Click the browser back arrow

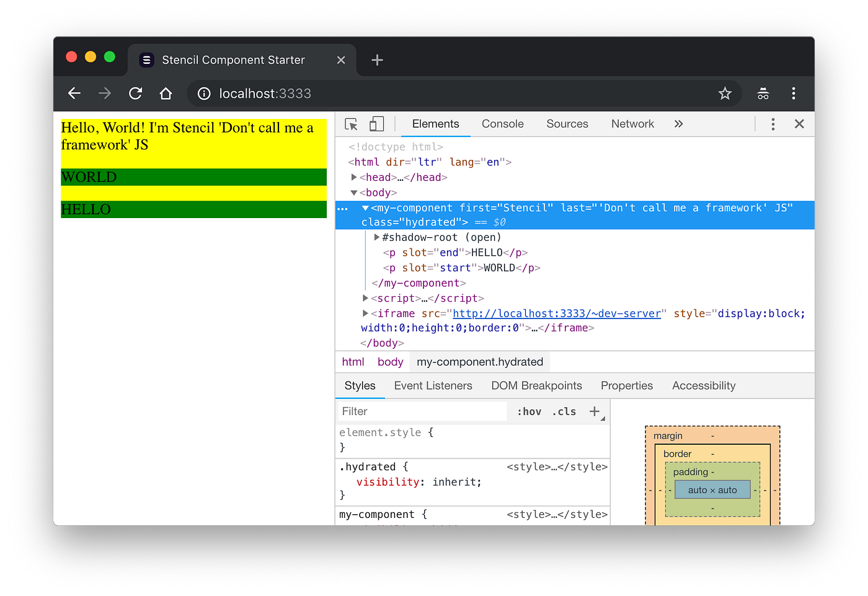(74, 94)
